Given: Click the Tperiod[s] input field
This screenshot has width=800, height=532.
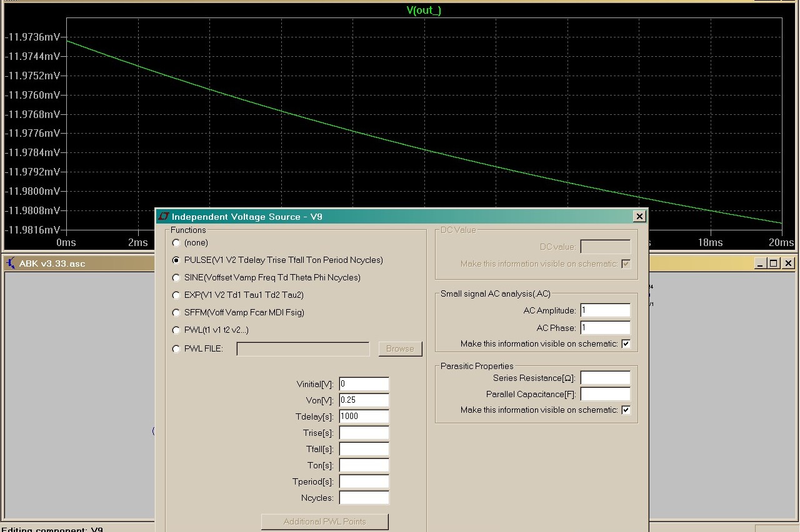Looking at the screenshot, I should (364, 481).
